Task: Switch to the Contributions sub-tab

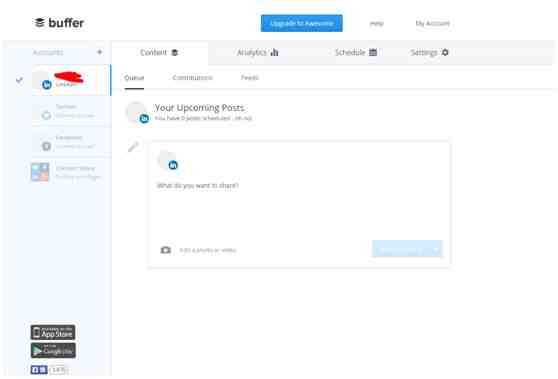Action: coord(192,78)
